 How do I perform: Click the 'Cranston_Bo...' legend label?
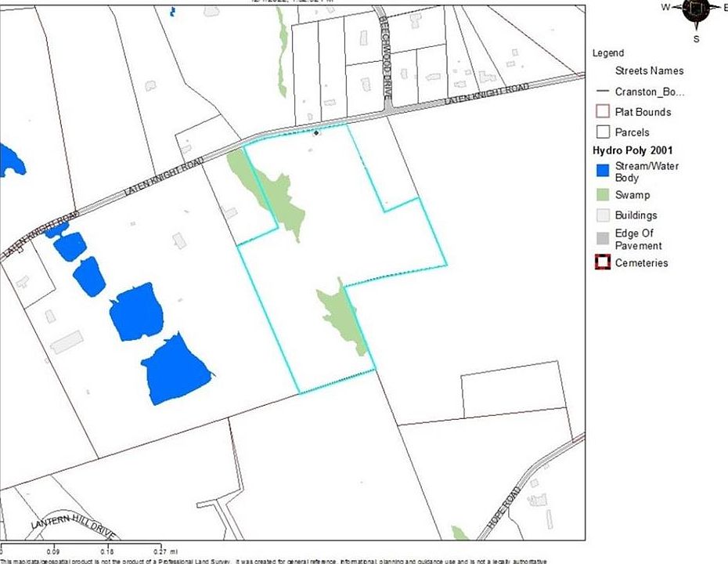point(650,92)
